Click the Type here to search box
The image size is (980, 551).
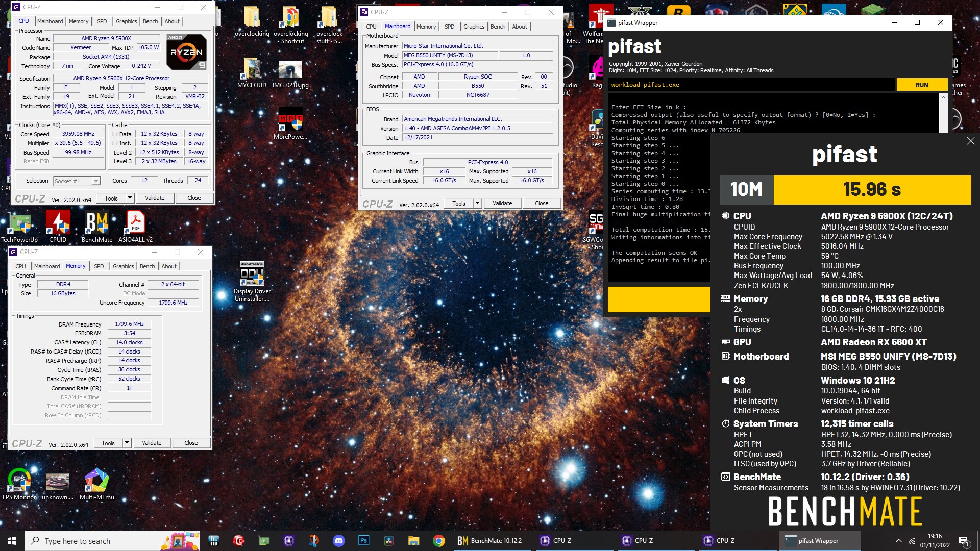point(111,541)
